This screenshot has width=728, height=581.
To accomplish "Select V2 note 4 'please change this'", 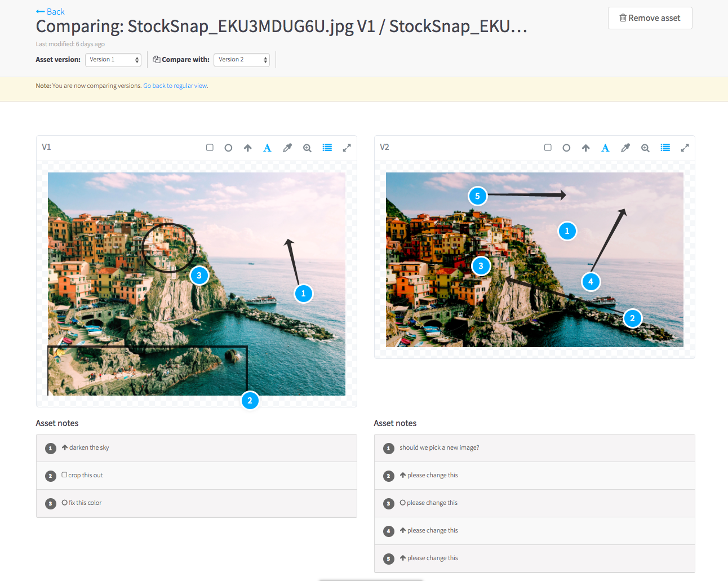I will [x=534, y=531].
